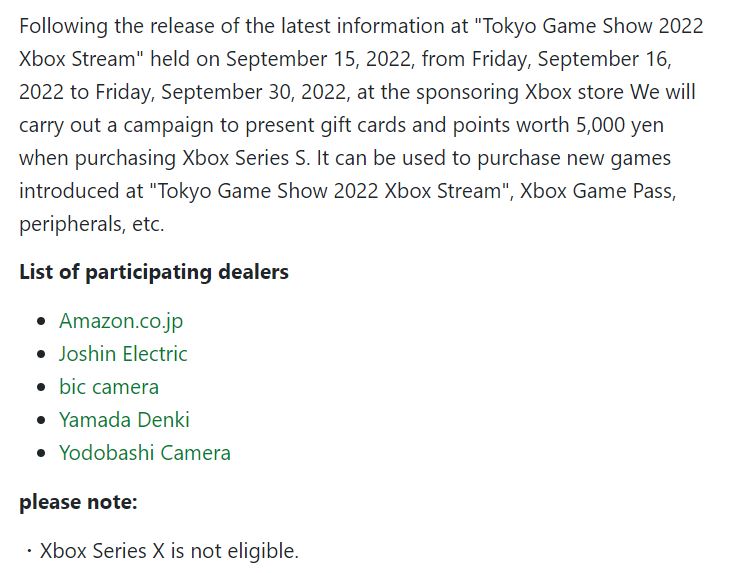
Task: Click 'peripherals, etc.' at paragraph end
Action: [x=92, y=224]
